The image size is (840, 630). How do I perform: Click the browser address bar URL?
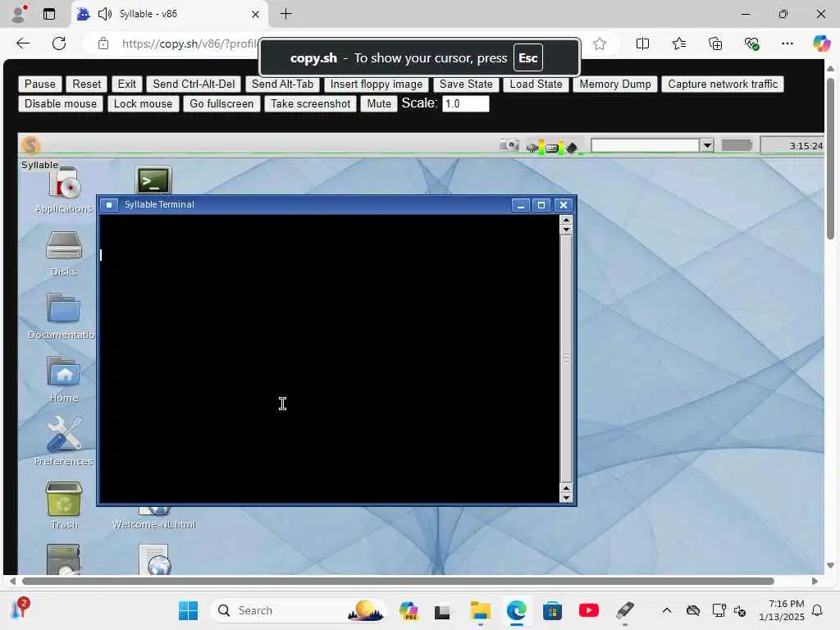click(189, 43)
